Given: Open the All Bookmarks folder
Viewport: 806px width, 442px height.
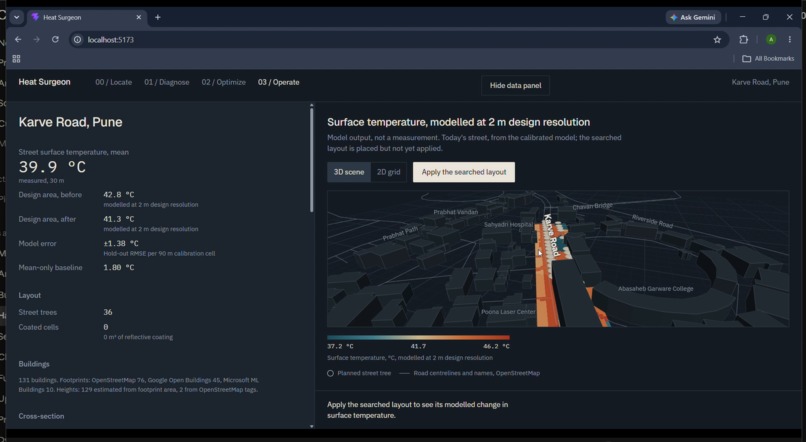Looking at the screenshot, I should pyautogui.click(x=768, y=59).
